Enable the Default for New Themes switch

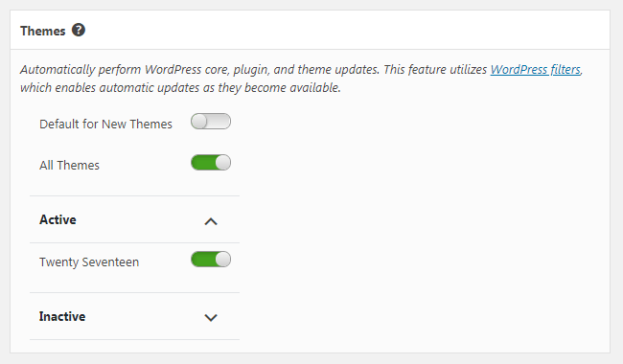[211, 122]
